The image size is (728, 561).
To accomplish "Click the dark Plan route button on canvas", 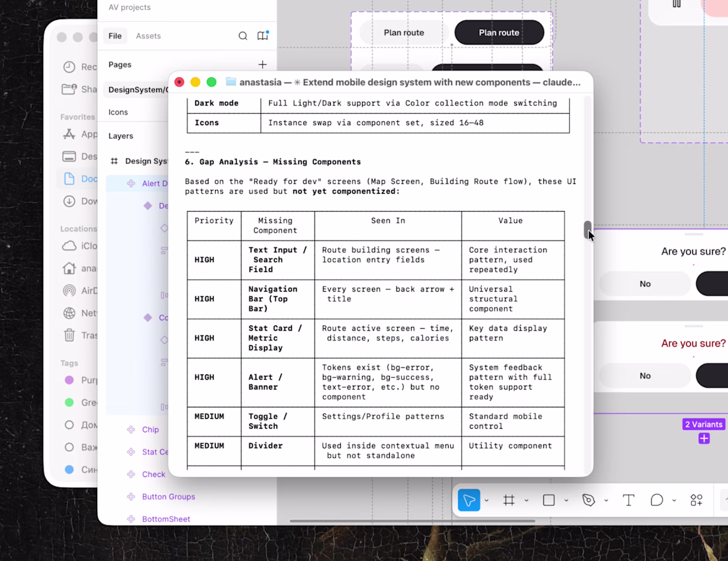I will point(499,32).
